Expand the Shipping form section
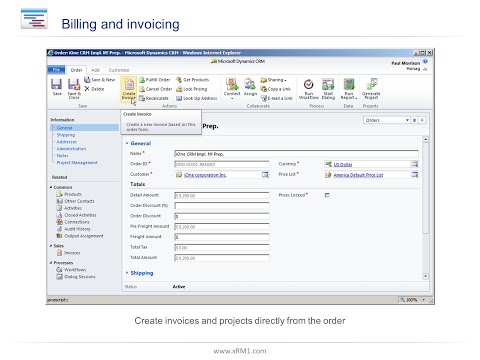Viewport: 480px width, 360px height. click(127, 273)
